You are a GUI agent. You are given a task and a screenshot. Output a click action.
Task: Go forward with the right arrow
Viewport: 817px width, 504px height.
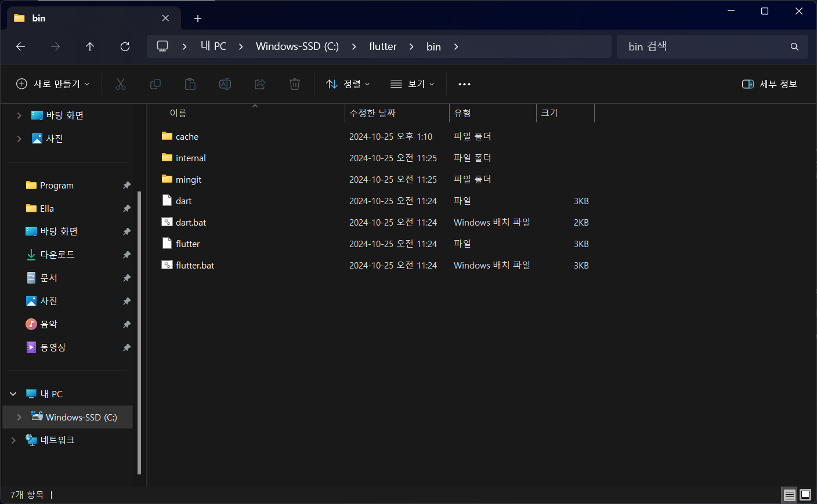[x=56, y=46]
